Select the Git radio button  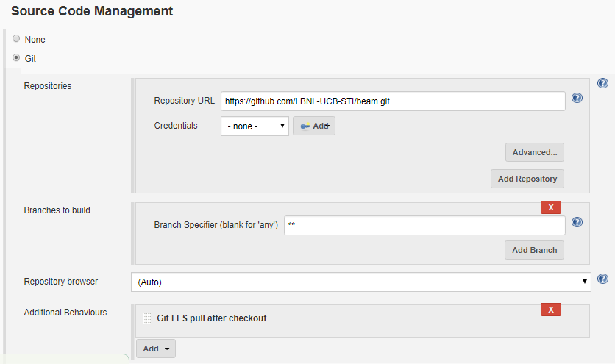[16, 57]
